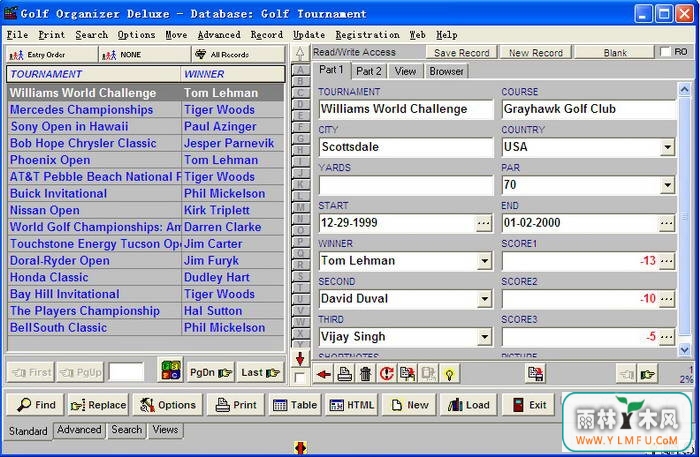Click the small red-yellow marker at window bottom

300,448
